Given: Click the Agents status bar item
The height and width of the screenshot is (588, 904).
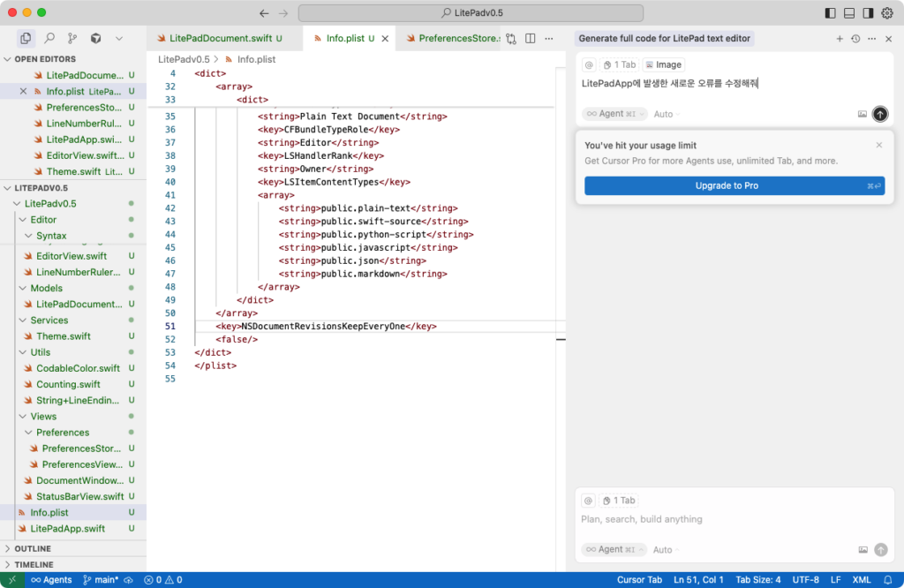Looking at the screenshot, I should (x=51, y=580).
